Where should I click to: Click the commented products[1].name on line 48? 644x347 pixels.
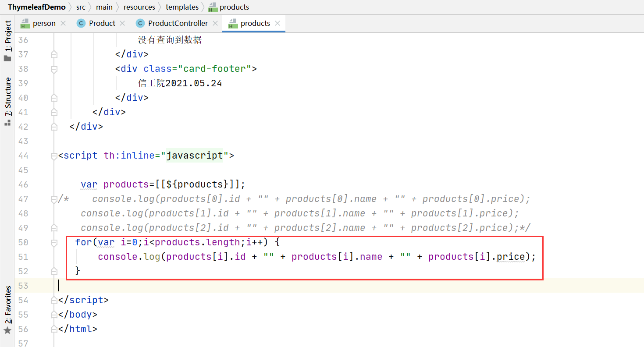320,213
